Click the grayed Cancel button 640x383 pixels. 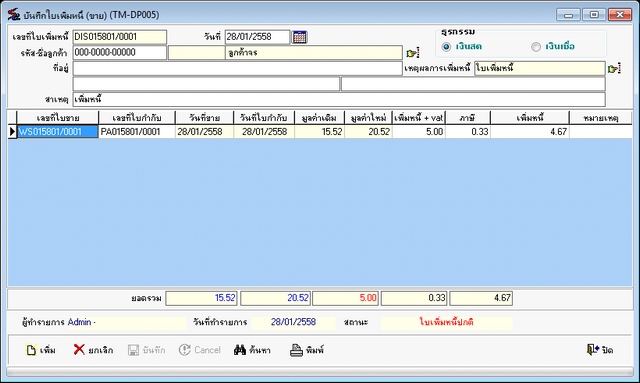(200, 350)
